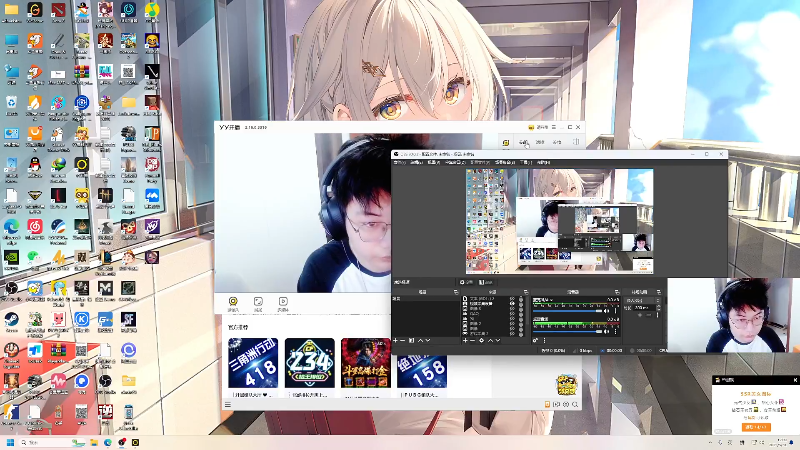Click dock pop-out icon on Sources panel header
800x450 pixels.
(x=526, y=292)
